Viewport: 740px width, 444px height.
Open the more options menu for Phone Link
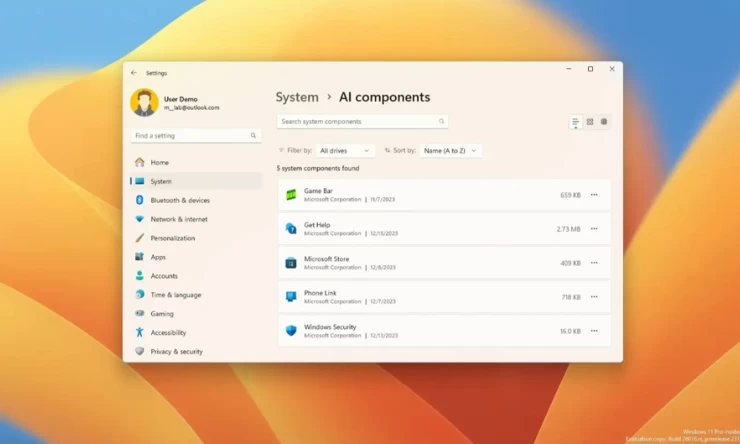pos(594,297)
